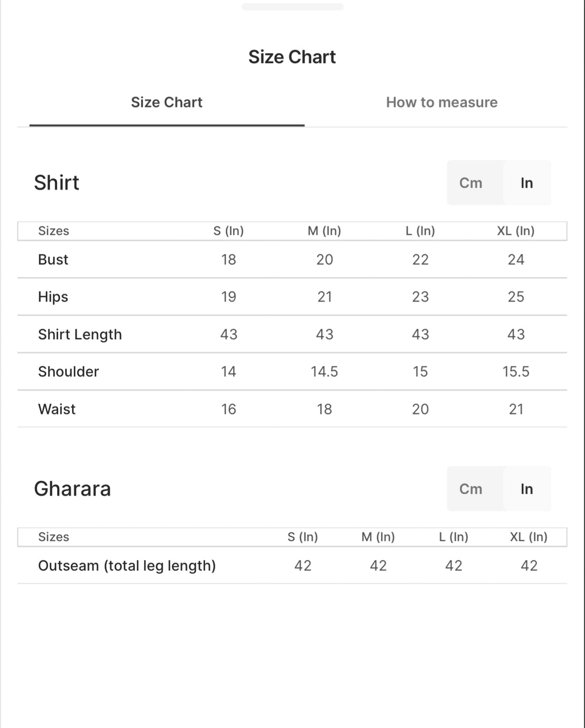Click the Outseam (total leg length) label
This screenshot has width=585, height=728.
(x=127, y=566)
